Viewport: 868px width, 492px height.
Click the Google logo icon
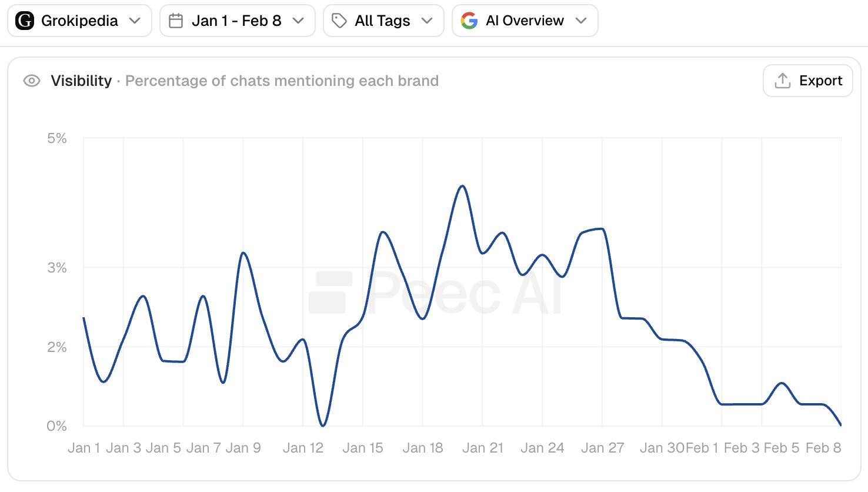[x=469, y=21]
